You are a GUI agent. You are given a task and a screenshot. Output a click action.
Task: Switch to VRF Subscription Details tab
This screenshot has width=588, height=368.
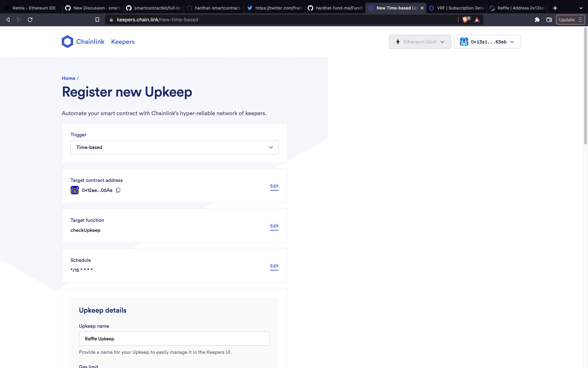tap(457, 8)
